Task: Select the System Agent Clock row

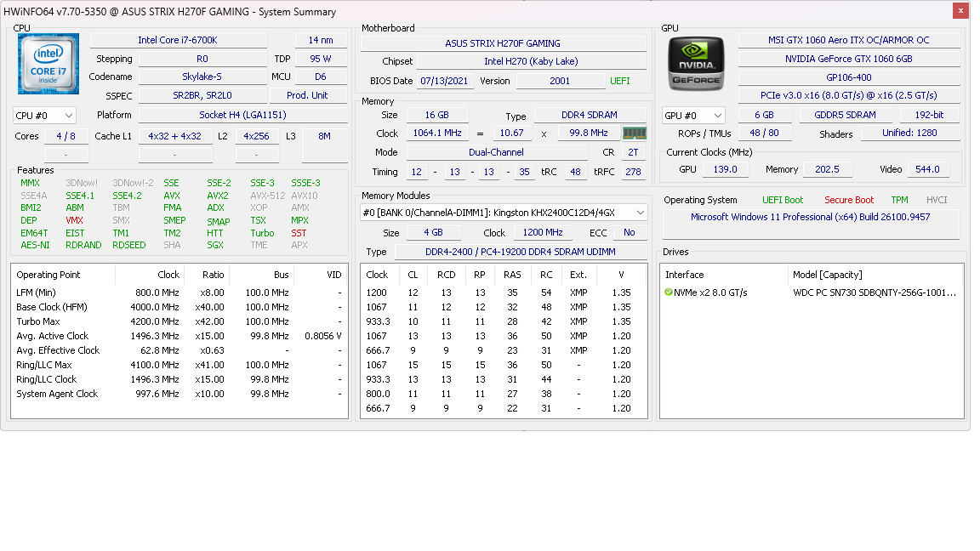Action: tap(179, 395)
